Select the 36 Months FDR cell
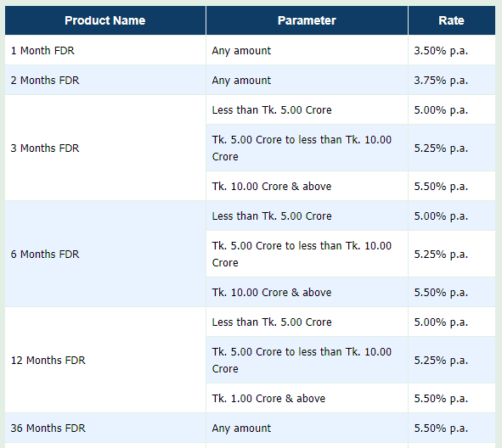The height and width of the screenshot is (448, 502). tap(105, 428)
